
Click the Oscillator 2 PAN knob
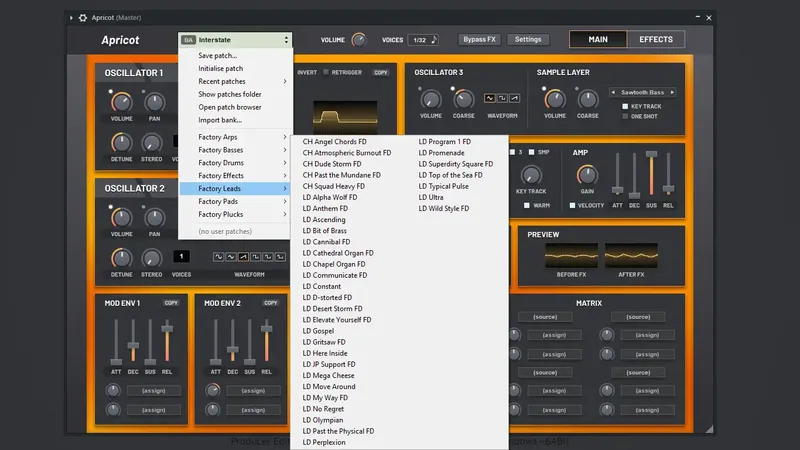(x=154, y=218)
